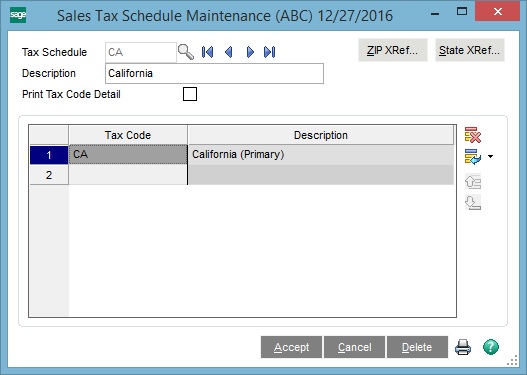Select row header 2 in the grid
527x375 pixels.
point(49,175)
